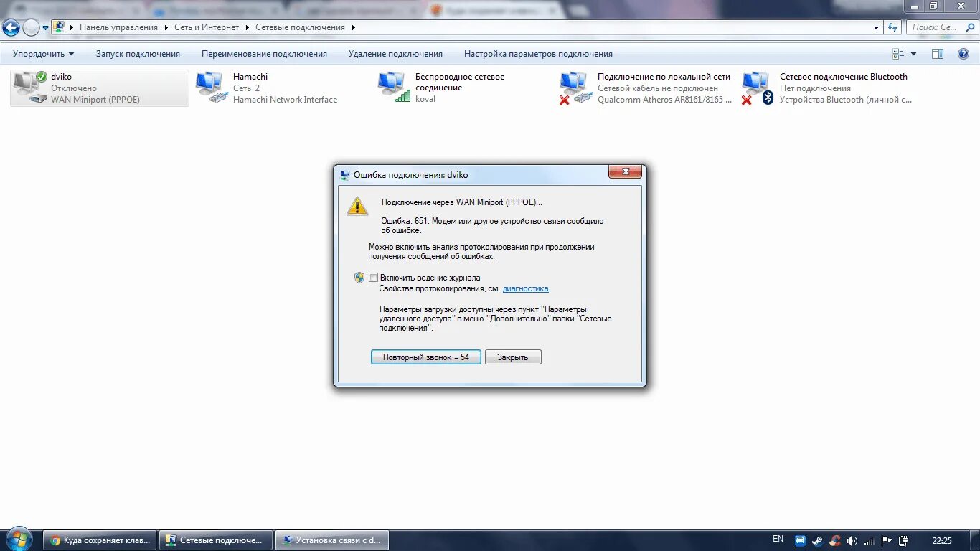
Task: Click the dialog title bar connection icon
Action: pyautogui.click(x=345, y=175)
